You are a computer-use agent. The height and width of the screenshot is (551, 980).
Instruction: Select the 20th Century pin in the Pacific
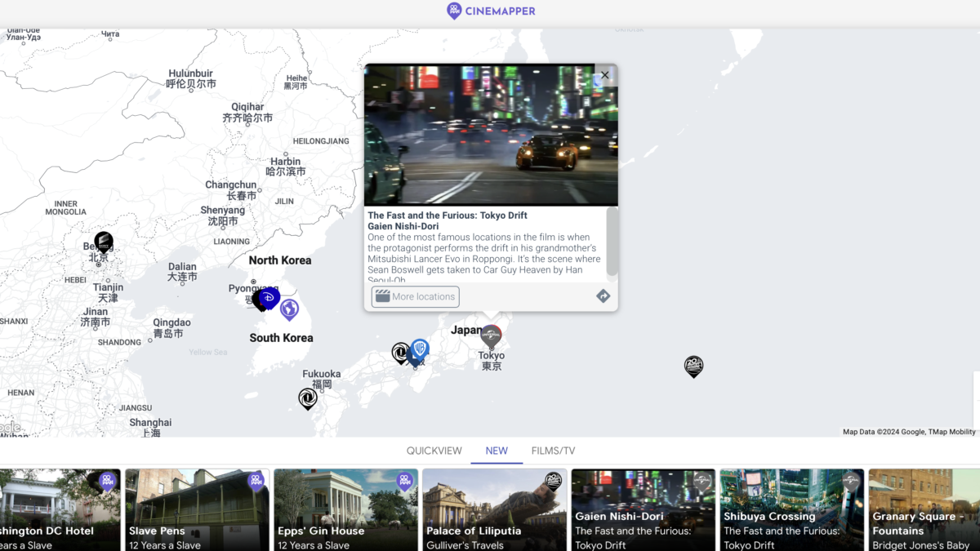[x=693, y=365]
